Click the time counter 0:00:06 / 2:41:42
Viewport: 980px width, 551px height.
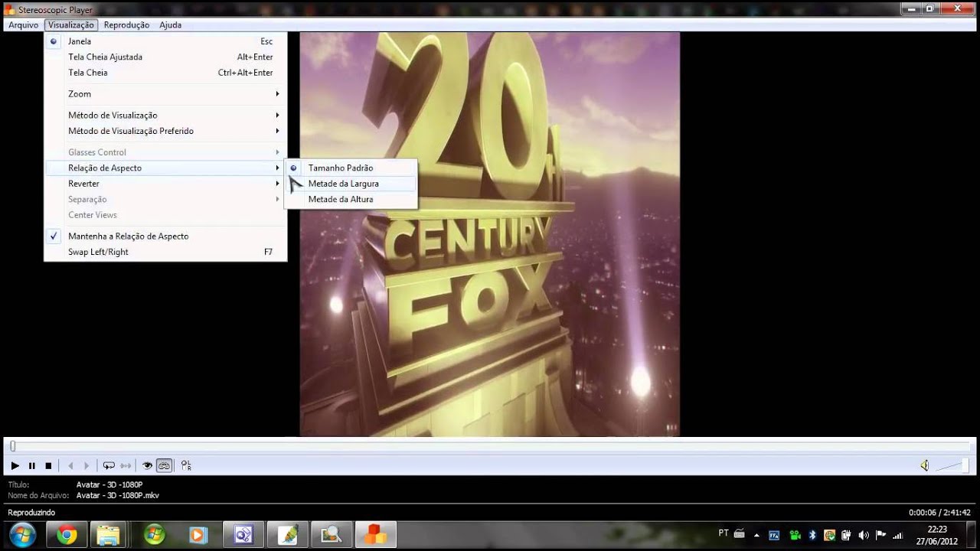click(939, 513)
